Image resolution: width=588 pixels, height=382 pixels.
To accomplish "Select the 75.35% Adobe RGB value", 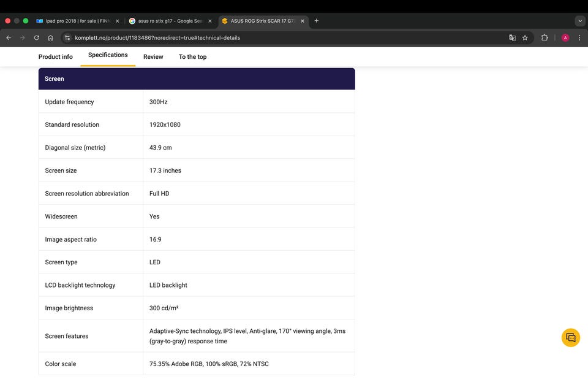I will (x=209, y=364).
